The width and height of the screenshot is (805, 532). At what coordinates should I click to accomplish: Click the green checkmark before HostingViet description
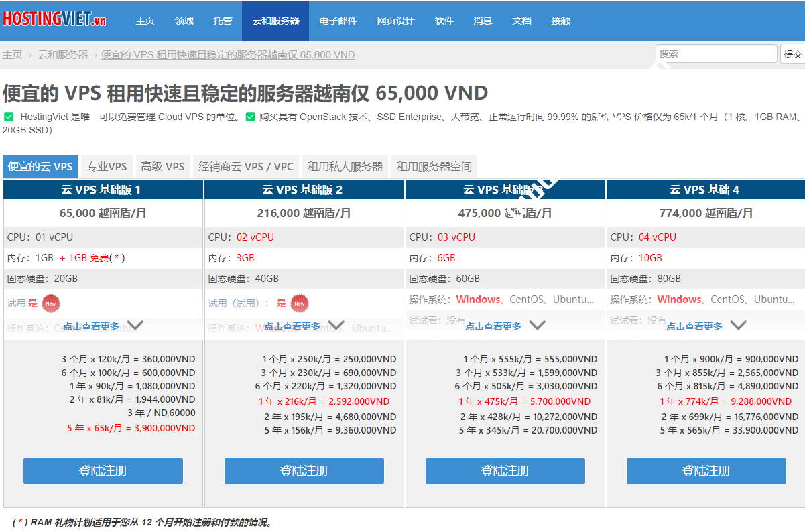(x=9, y=117)
